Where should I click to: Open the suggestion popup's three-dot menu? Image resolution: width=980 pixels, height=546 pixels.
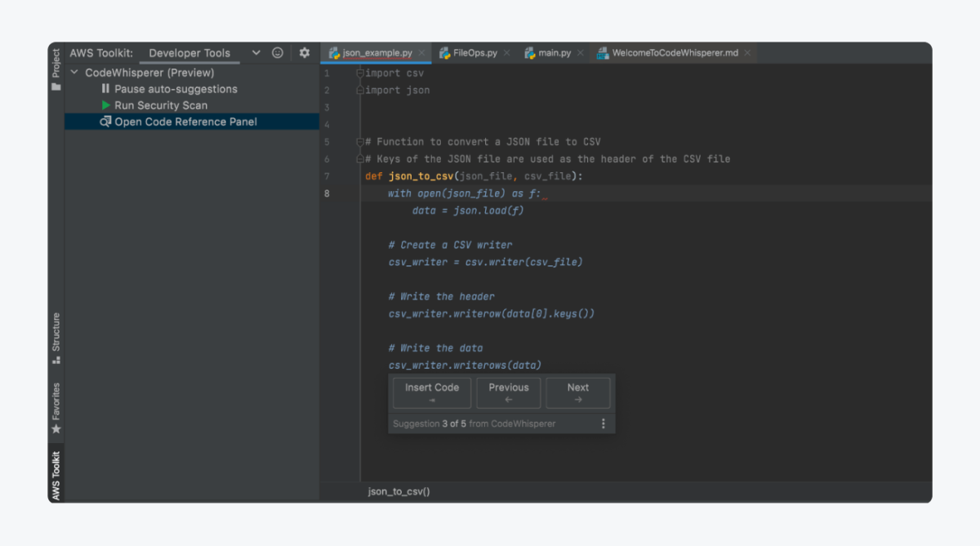pos(604,424)
